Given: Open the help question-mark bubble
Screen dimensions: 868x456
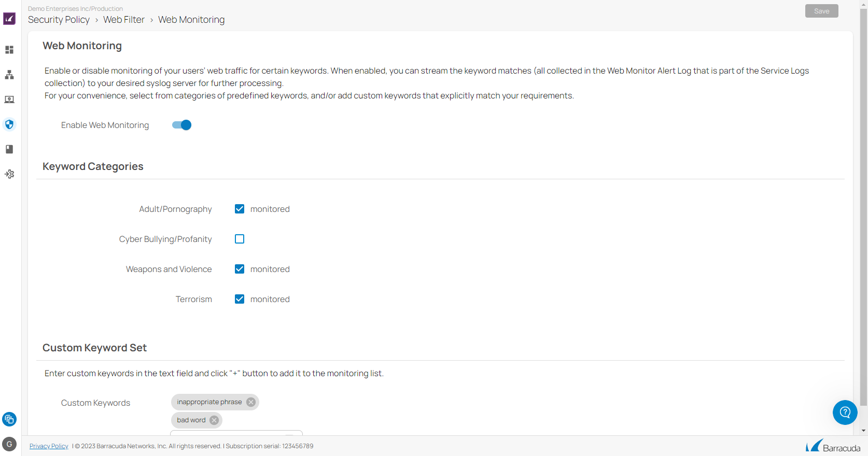Looking at the screenshot, I should (845, 412).
